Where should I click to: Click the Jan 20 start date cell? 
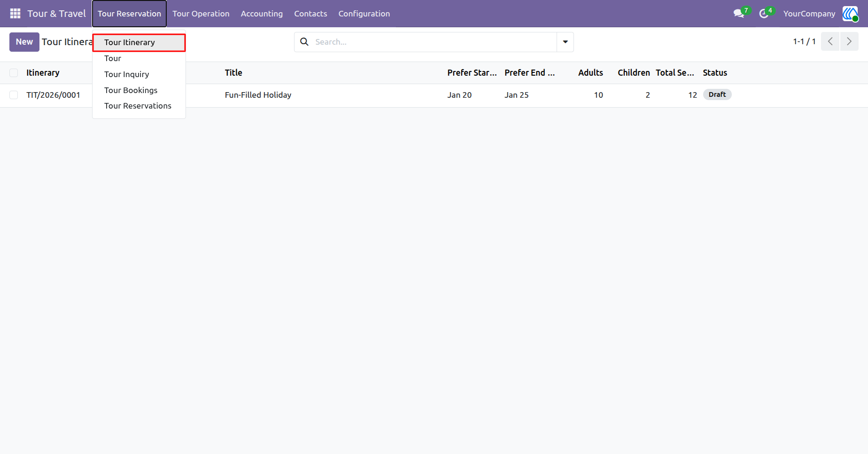coord(459,95)
